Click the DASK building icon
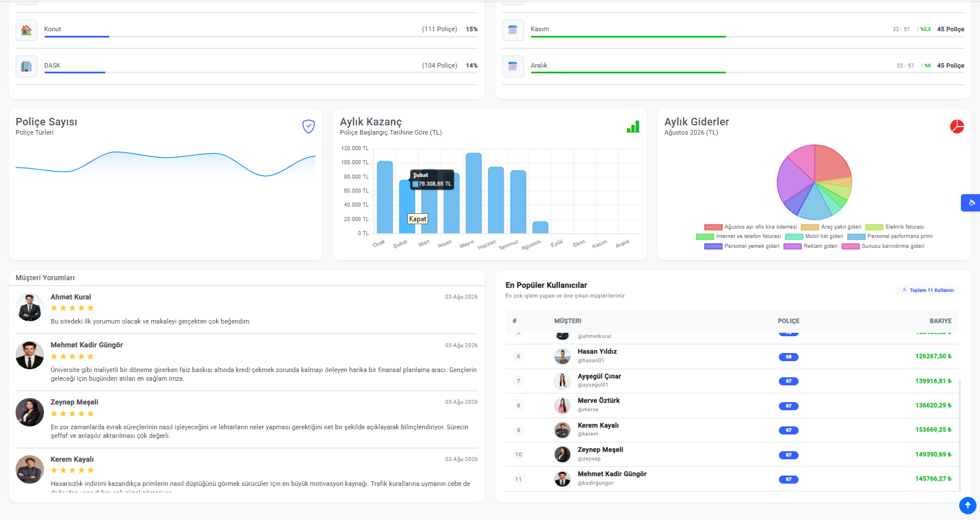This screenshot has width=980, height=520. tap(27, 66)
